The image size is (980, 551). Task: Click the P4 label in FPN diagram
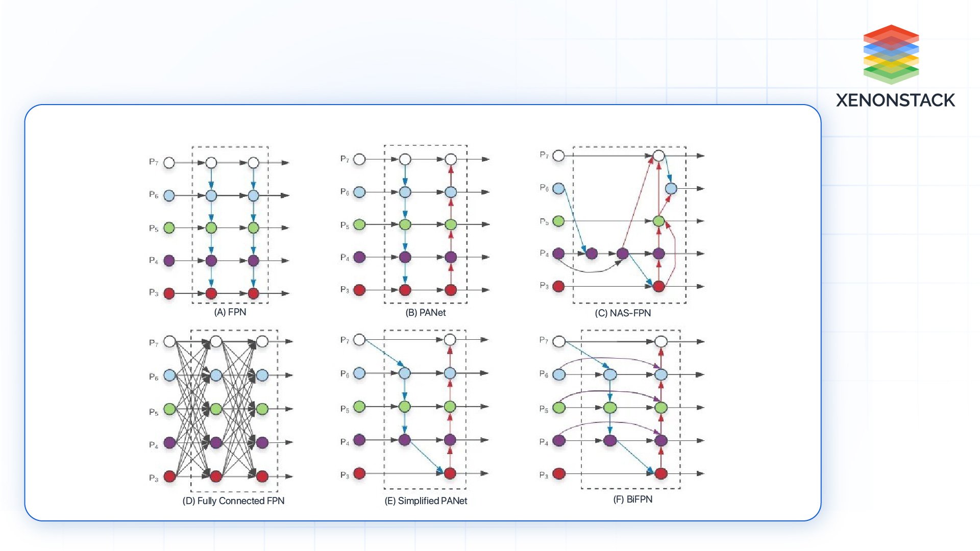[x=154, y=261]
